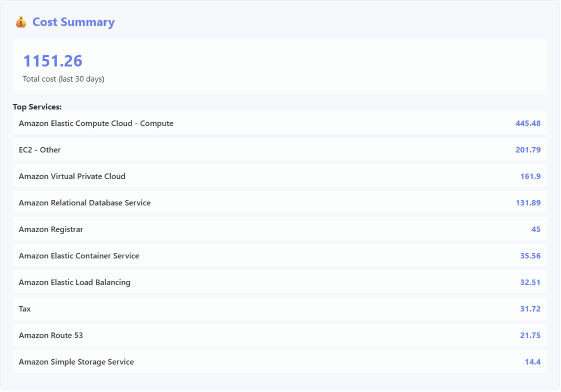
Task: Select Amazon Elastic Compute Cloud - Compute row
Action: [x=96, y=123]
